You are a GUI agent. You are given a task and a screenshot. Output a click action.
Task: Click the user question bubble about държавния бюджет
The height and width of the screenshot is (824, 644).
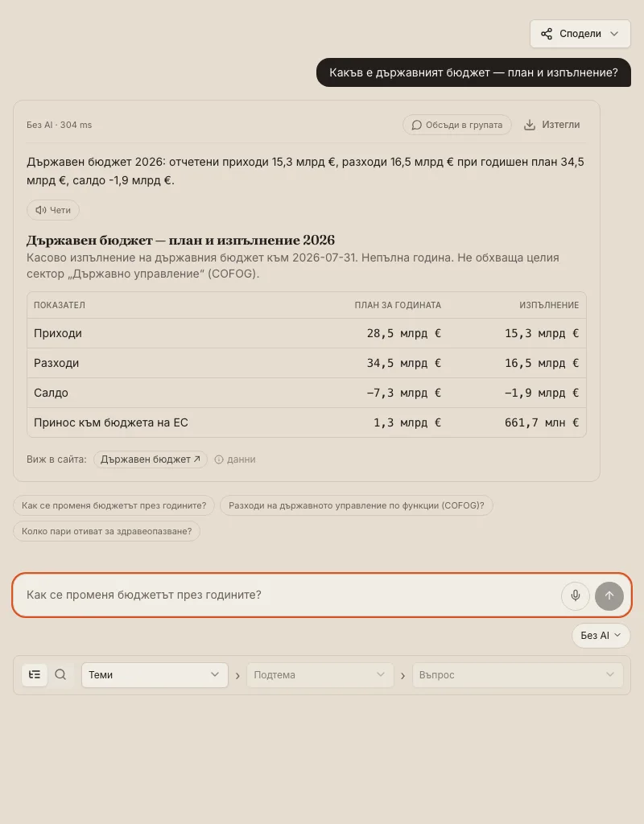pyautogui.click(x=473, y=72)
